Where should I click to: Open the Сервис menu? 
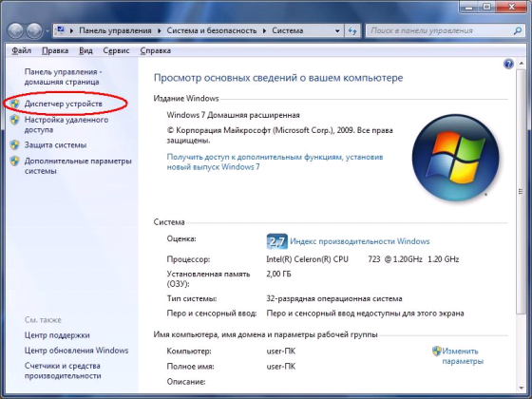[x=116, y=50]
